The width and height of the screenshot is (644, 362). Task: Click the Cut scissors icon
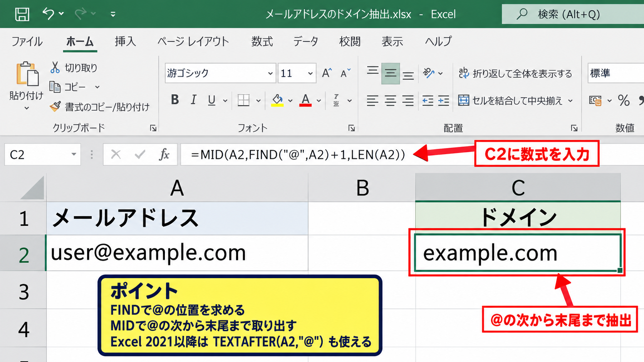(x=55, y=68)
